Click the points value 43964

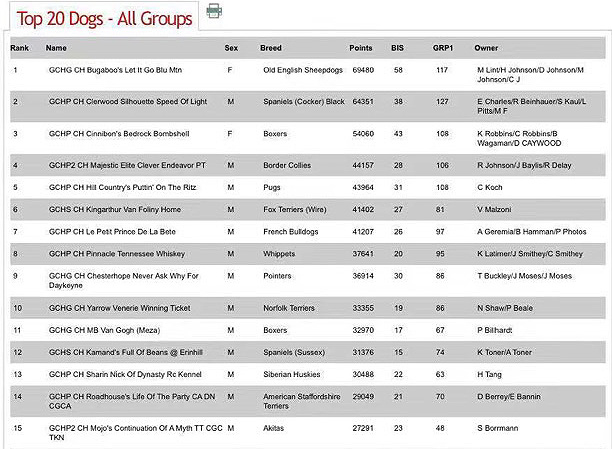click(x=363, y=187)
